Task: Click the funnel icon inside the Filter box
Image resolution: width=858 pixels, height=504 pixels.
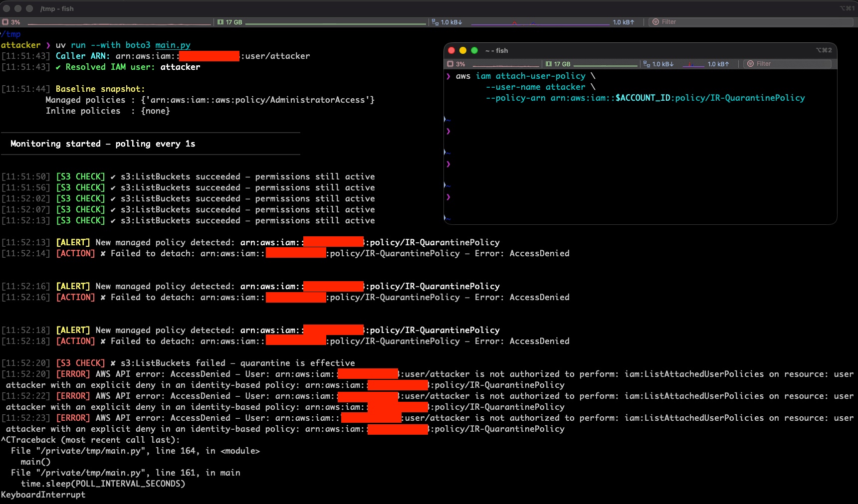Action: [x=656, y=22]
